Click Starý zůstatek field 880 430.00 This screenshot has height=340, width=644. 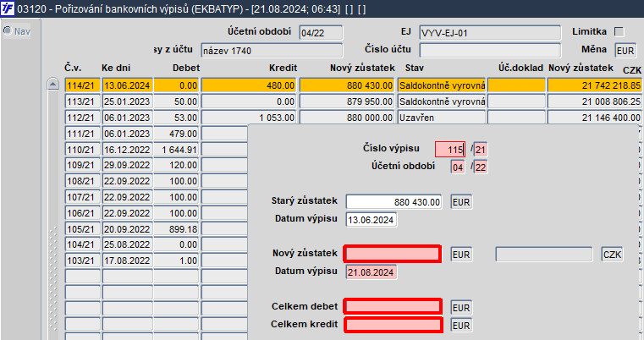pyautogui.click(x=394, y=202)
